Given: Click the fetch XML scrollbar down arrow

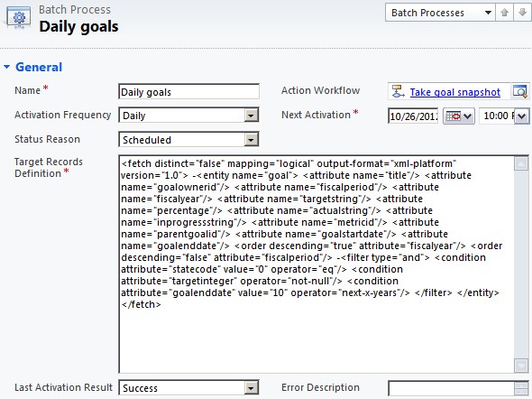Looking at the screenshot, I should coord(521,366).
